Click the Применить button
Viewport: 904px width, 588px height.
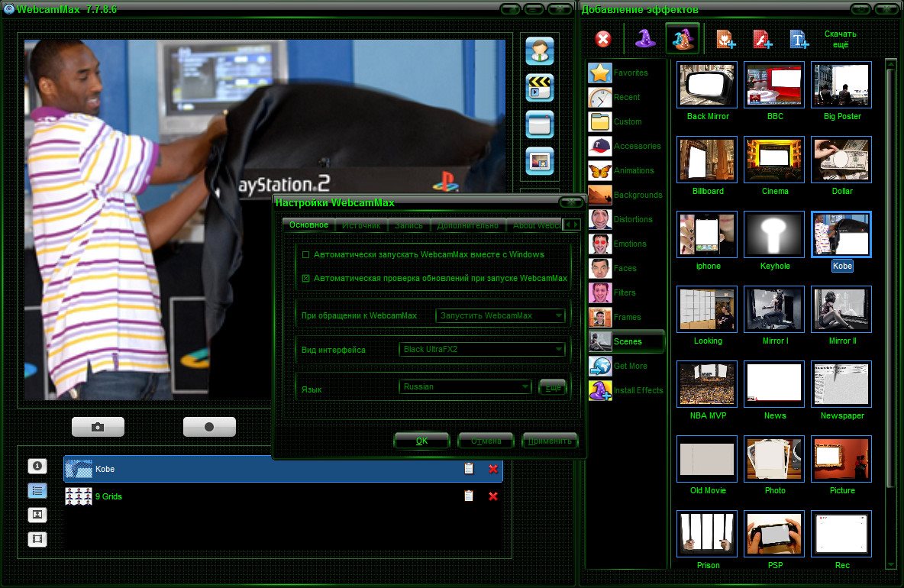coord(550,441)
